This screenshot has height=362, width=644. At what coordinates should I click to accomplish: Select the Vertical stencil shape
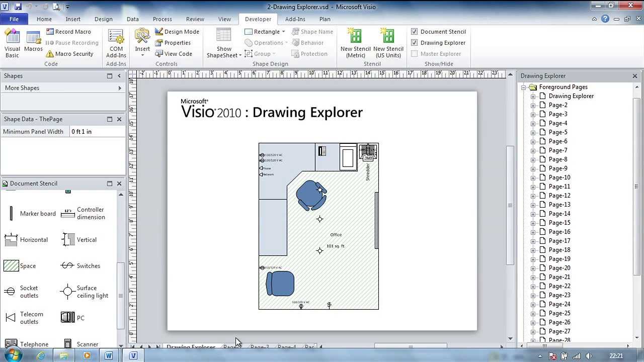tap(78, 240)
